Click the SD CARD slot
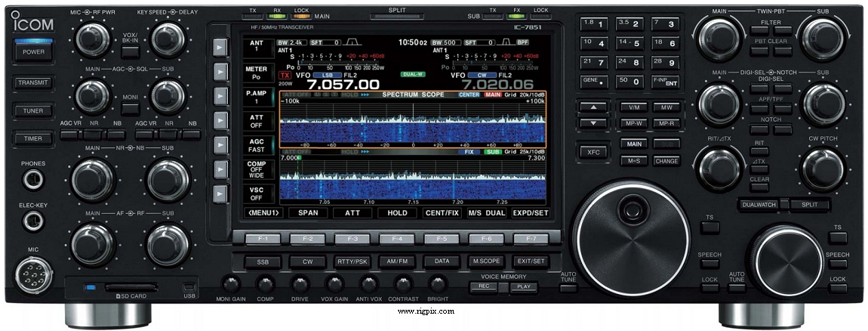The height and width of the screenshot is (331, 868). [131, 287]
